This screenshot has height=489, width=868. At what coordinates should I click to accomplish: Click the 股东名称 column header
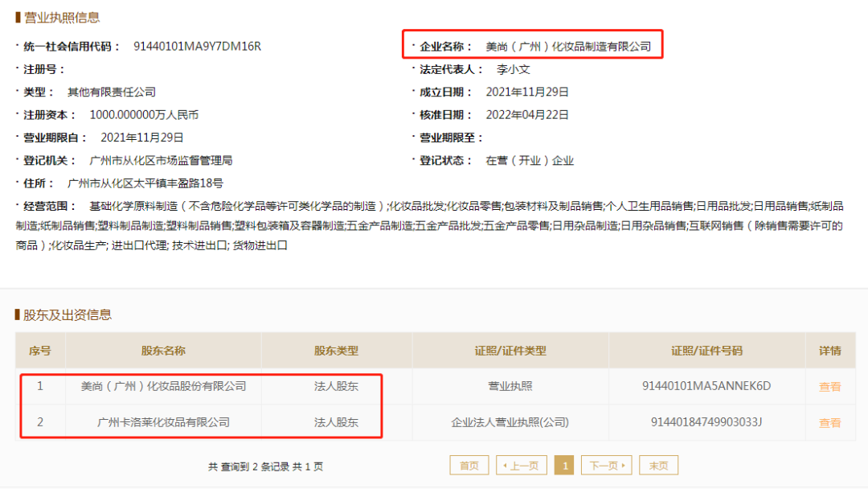[163, 351]
